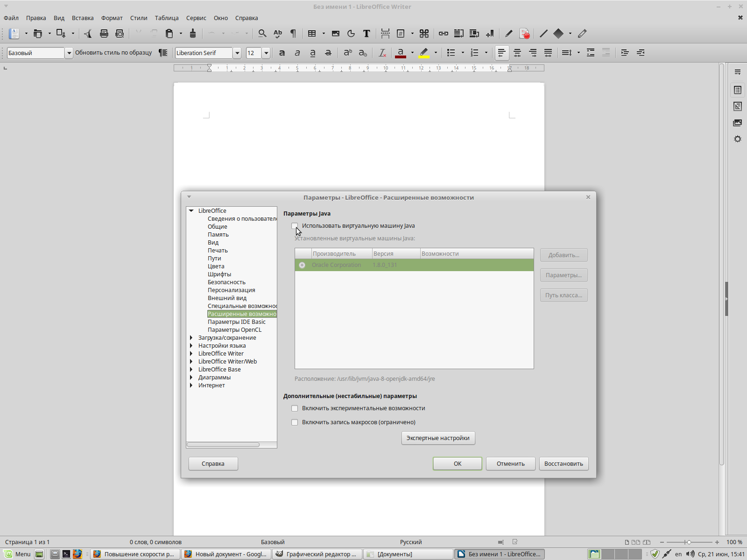This screenshot has width=747, height=560.
Task: Click the Insert line tool icon
Action: coord(543,34)
